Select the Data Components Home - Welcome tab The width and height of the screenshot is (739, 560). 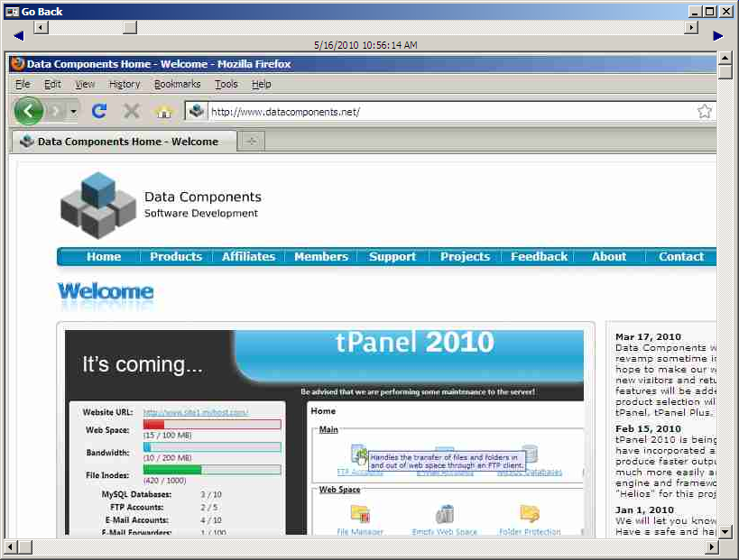pyautogui.click(x=125, y=142)
